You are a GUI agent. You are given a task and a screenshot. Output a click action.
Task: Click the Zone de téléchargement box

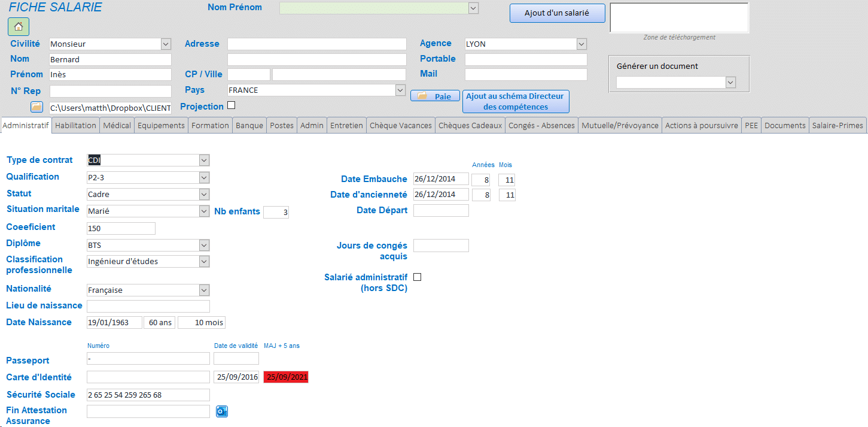679,17
